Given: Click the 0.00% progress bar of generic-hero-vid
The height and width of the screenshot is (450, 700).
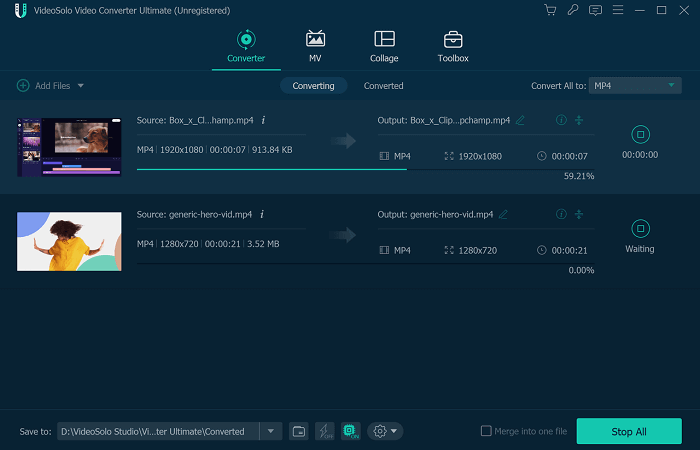Looking at the screenshot, I should 365,263.
